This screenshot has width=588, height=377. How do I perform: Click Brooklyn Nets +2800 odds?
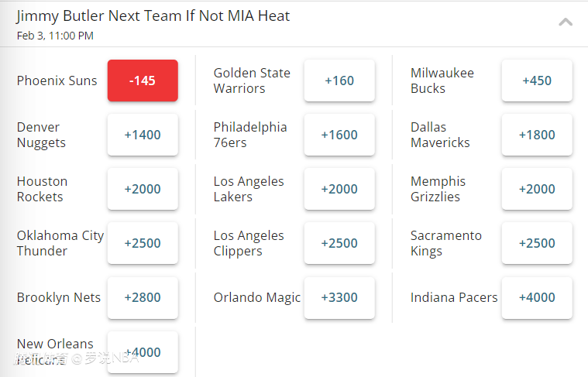[x=143, y=297]
